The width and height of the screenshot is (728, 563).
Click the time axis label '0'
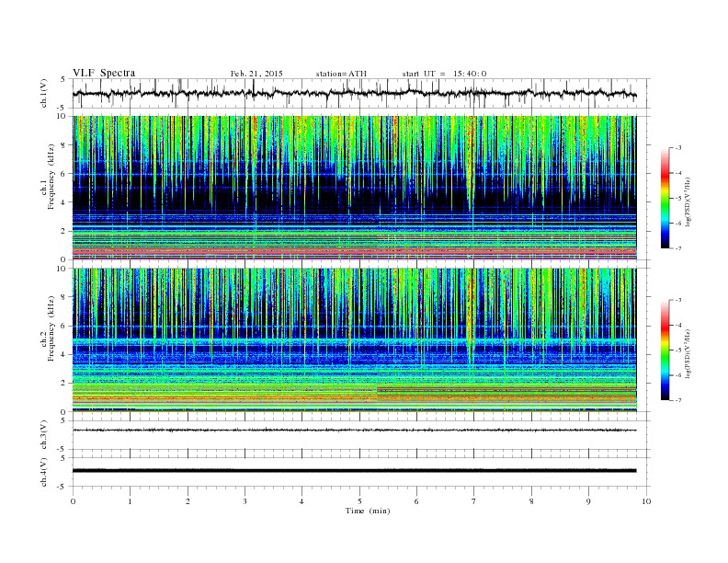[73, 501]
